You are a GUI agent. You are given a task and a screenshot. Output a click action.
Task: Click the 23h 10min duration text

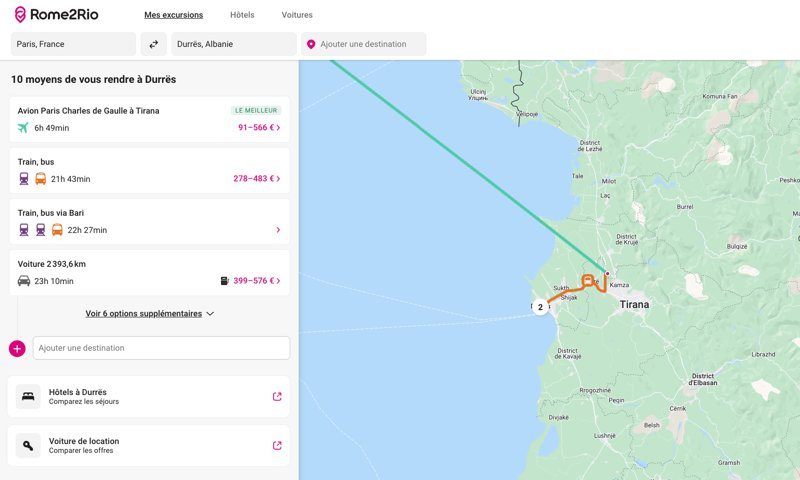(x=54, y=281)
